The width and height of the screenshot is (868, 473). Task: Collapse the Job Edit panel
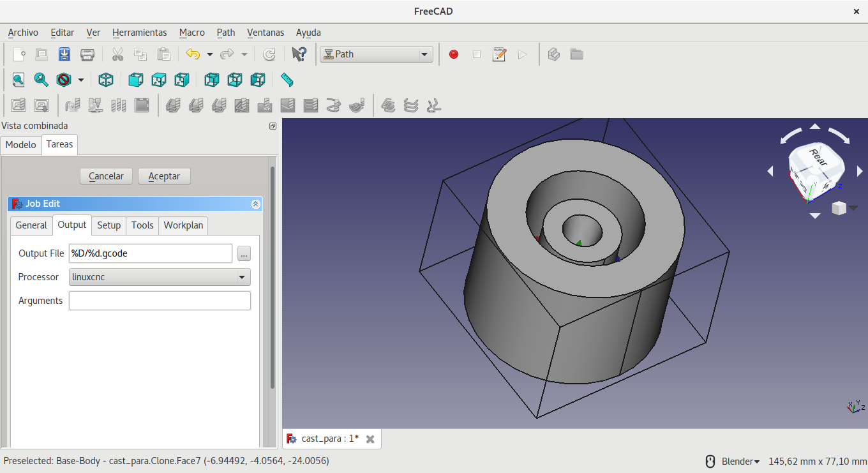coord(255,204)
